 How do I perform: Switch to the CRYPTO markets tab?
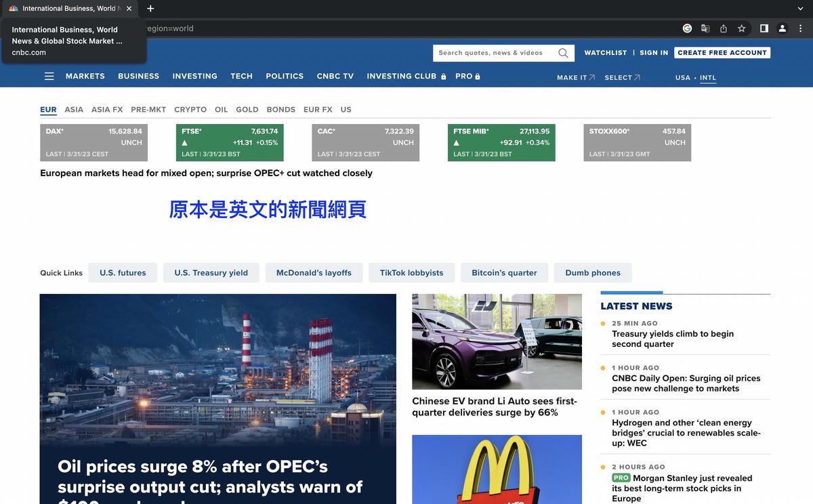190,110
